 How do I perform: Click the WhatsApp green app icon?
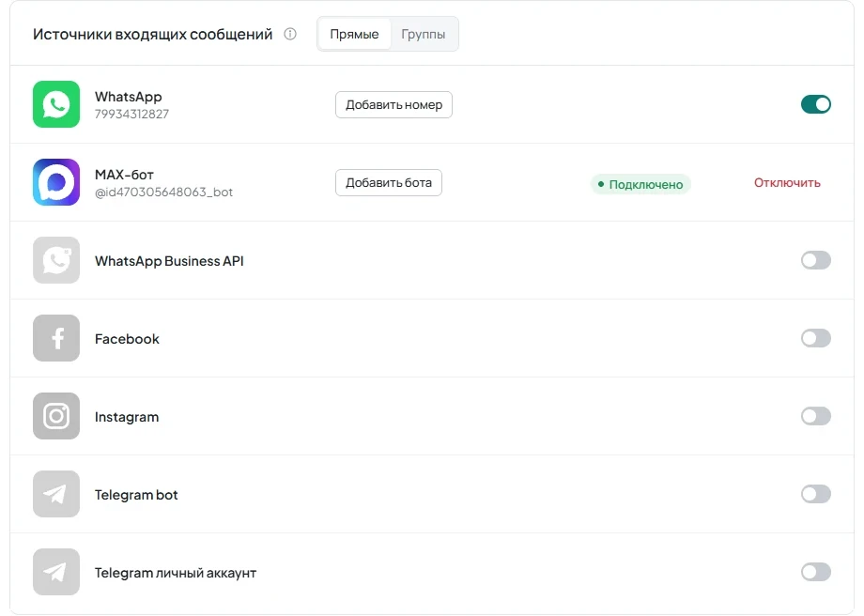[x=56, y=104]
